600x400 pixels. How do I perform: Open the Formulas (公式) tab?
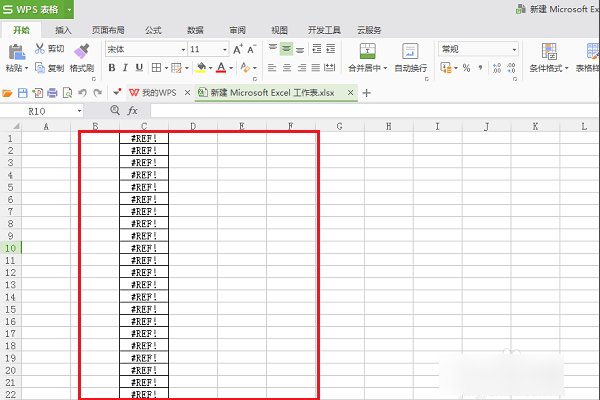(x=153, y=30)
